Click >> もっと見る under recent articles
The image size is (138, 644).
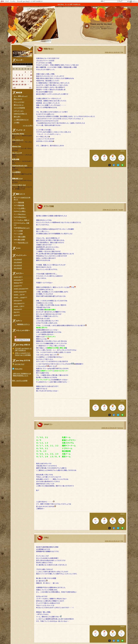coord(28,125)
